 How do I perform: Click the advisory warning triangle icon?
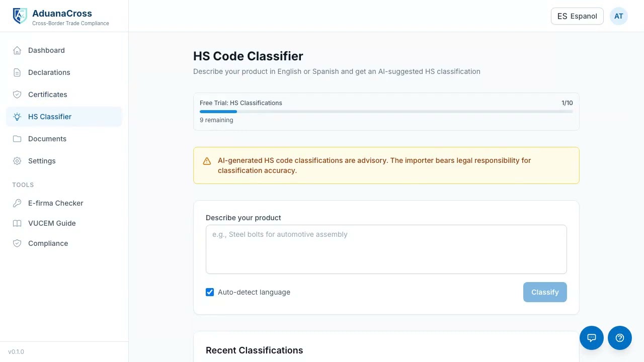pyautogui.click(x=207, y=161)
